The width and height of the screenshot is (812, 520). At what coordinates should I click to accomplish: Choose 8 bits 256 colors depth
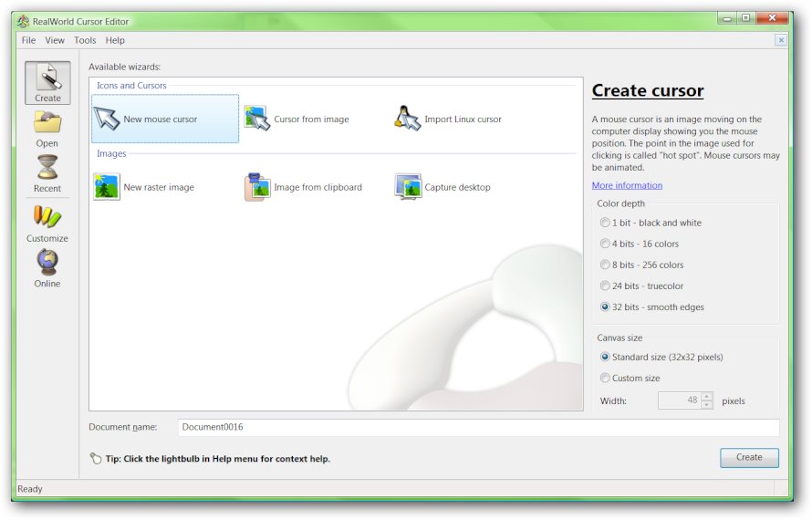605,265
